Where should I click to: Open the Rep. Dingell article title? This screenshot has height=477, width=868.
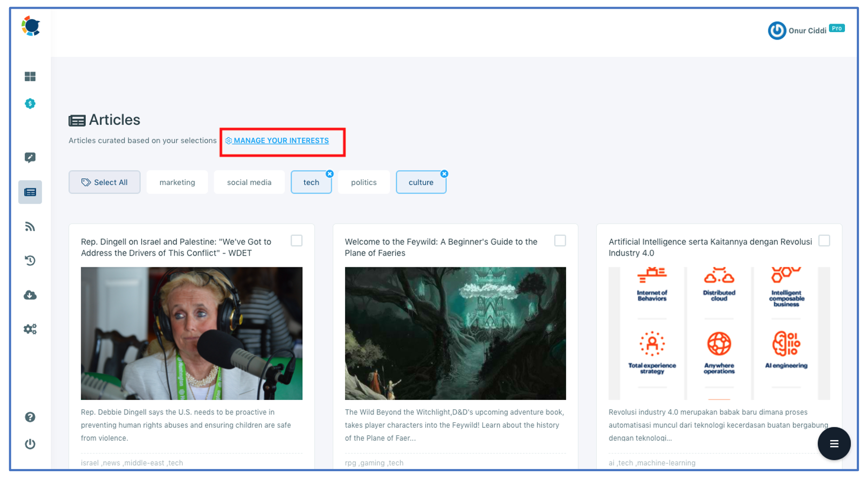(x=176, y=248)
